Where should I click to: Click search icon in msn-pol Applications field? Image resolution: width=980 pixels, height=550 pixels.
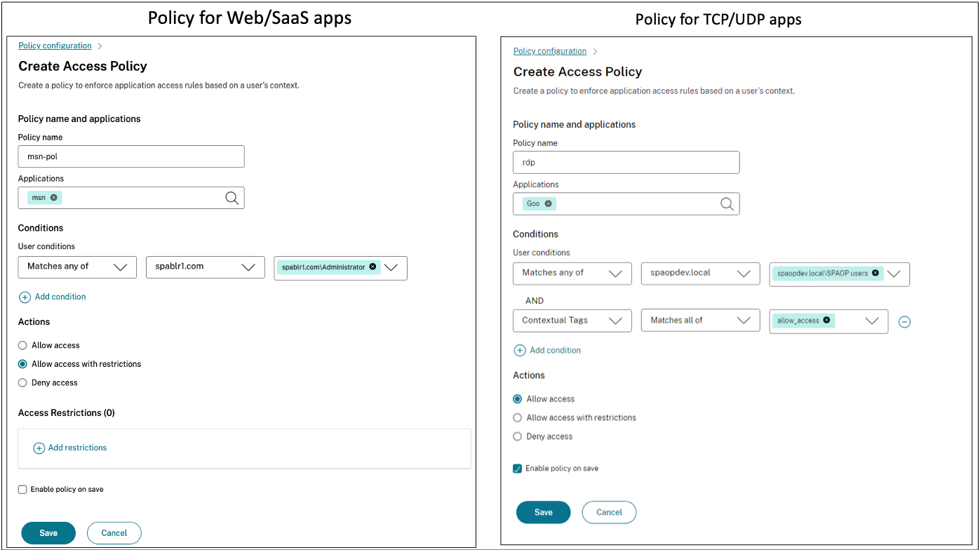231,198
